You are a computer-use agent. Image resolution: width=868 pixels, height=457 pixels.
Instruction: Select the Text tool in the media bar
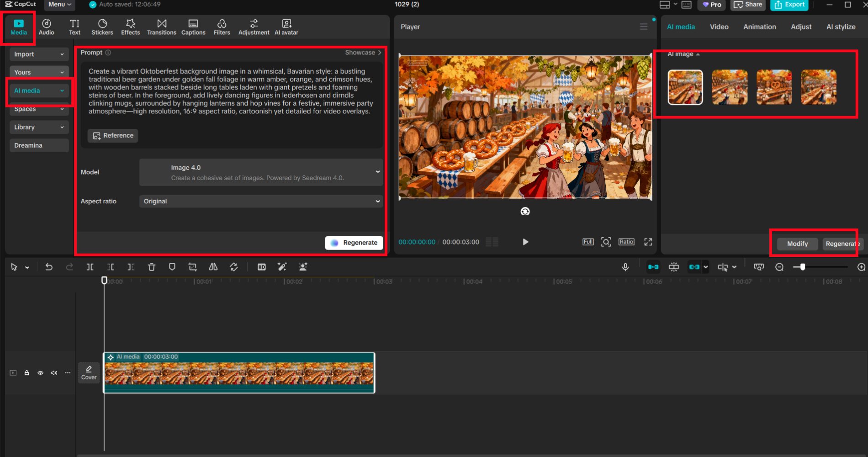pyautogui.click(x=74, y=26)
